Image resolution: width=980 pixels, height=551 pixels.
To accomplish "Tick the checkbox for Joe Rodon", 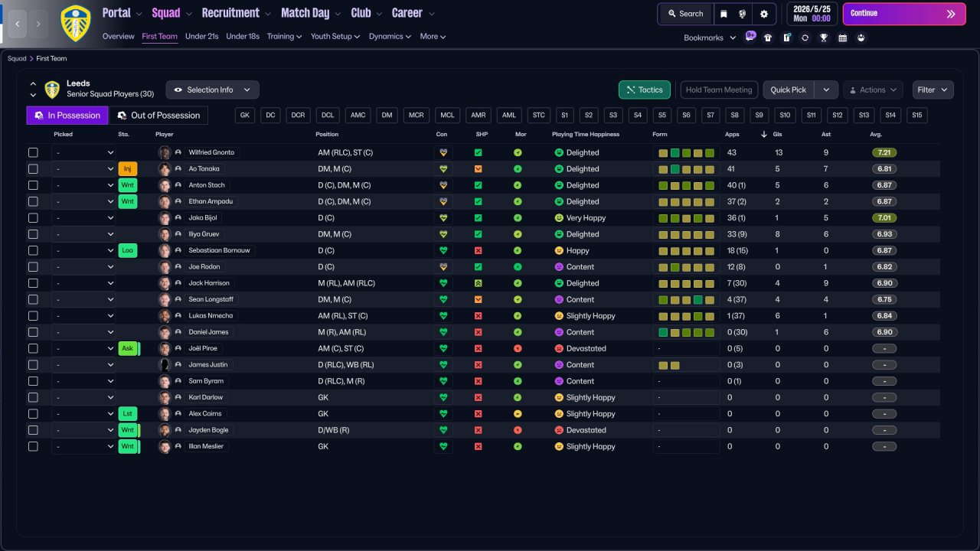I will point(33,266).
